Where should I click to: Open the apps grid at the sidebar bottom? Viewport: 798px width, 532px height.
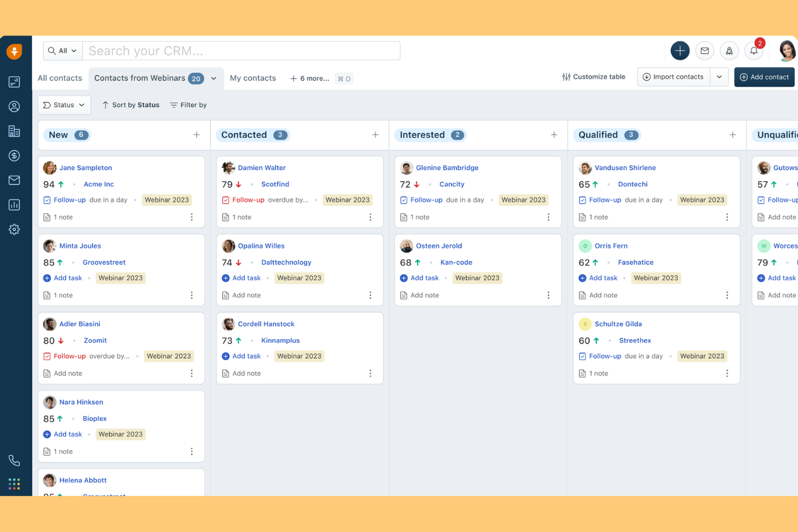pyautogui.click(x=15, y=483)
